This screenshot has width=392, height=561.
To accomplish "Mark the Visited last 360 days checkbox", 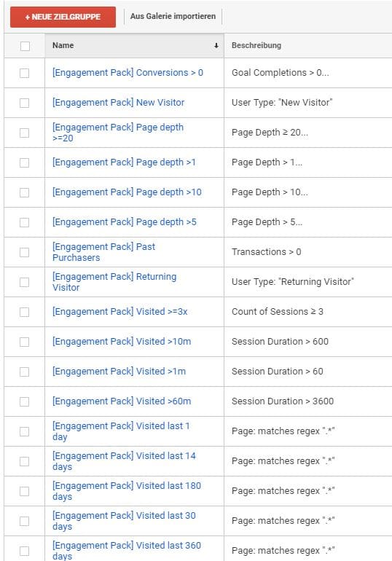I will point(24,551).
